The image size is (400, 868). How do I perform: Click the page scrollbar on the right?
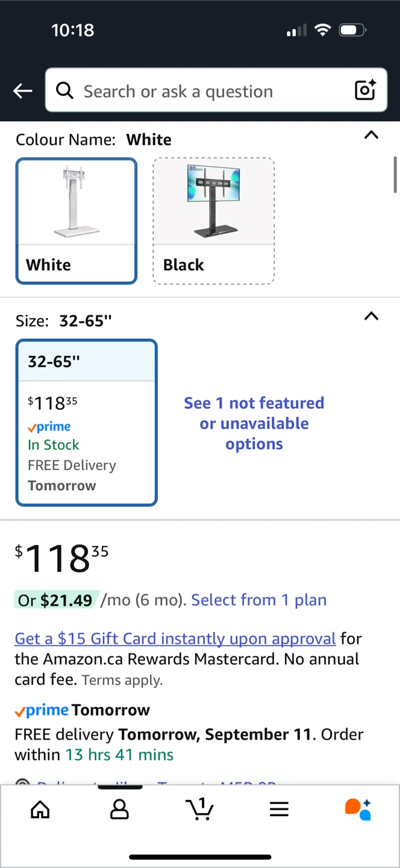click(395, 175)
